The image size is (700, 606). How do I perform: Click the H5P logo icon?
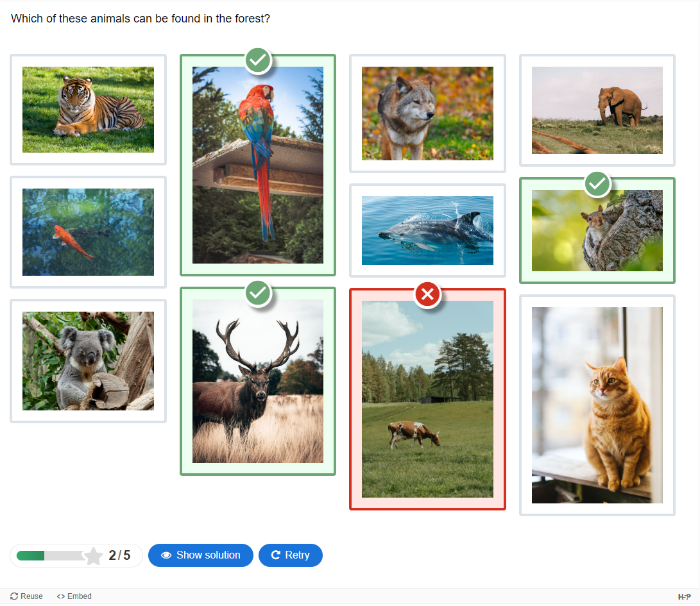(684, 596)
